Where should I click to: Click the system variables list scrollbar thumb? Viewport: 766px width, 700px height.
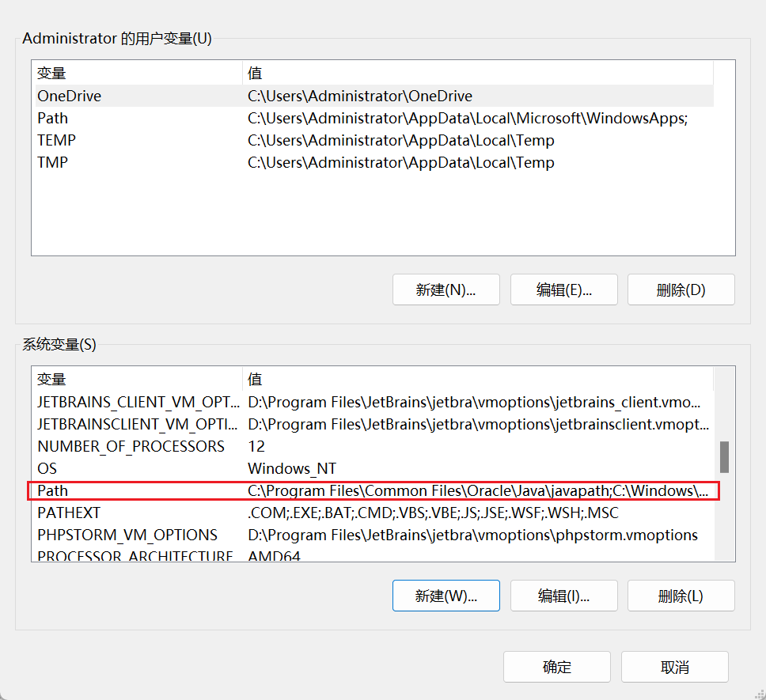[723, 457]
